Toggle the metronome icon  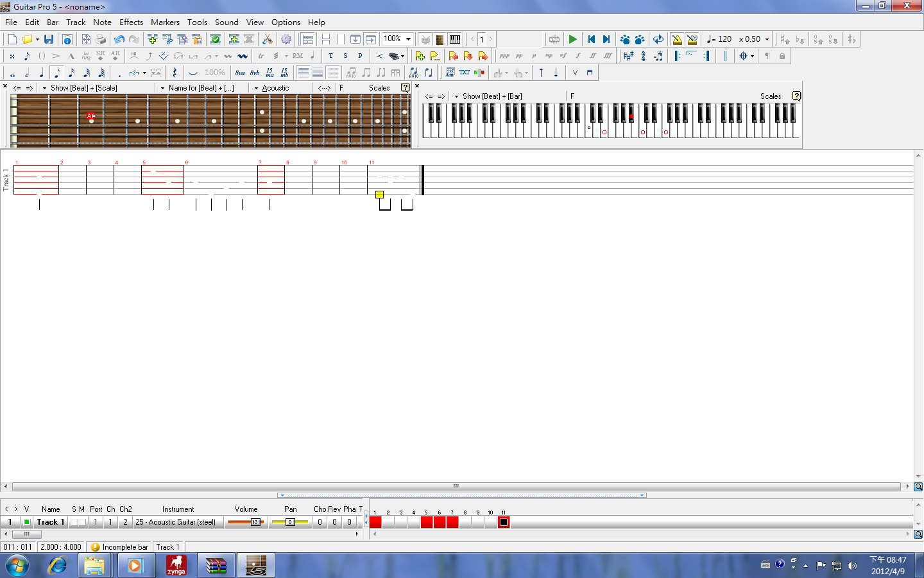click(x=677, y=39)
